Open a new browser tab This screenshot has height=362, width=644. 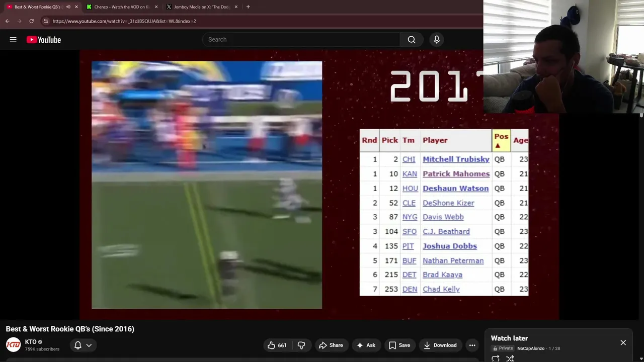(x=248, y=7)
